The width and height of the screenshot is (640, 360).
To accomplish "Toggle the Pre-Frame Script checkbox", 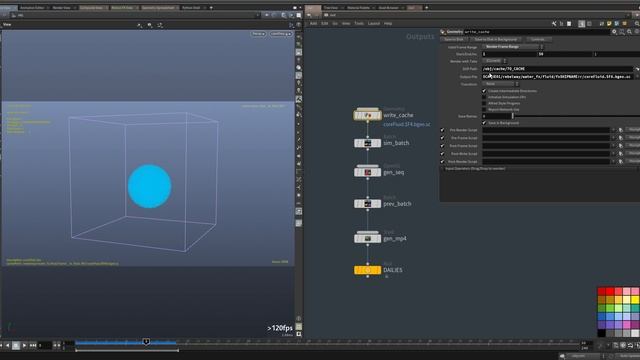I will 442,138.
